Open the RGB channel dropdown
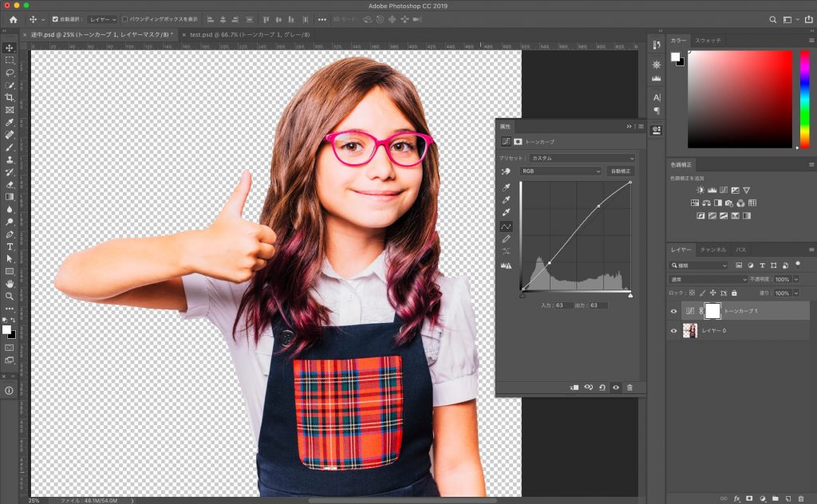Screen dimensions: 817x504 coord(560,171)
